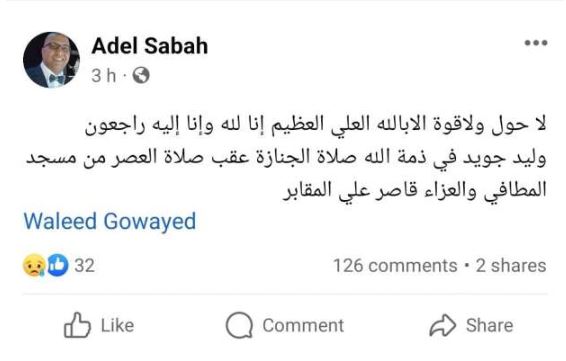The image size is (566, 361).
Task: Select the Share button label
Action: click(x=489, y=325)
